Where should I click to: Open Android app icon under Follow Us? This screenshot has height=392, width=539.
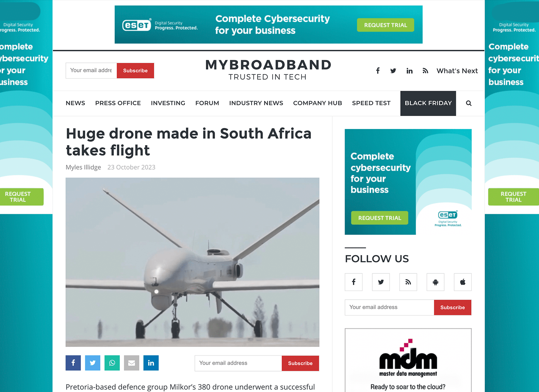click(436, 282)
